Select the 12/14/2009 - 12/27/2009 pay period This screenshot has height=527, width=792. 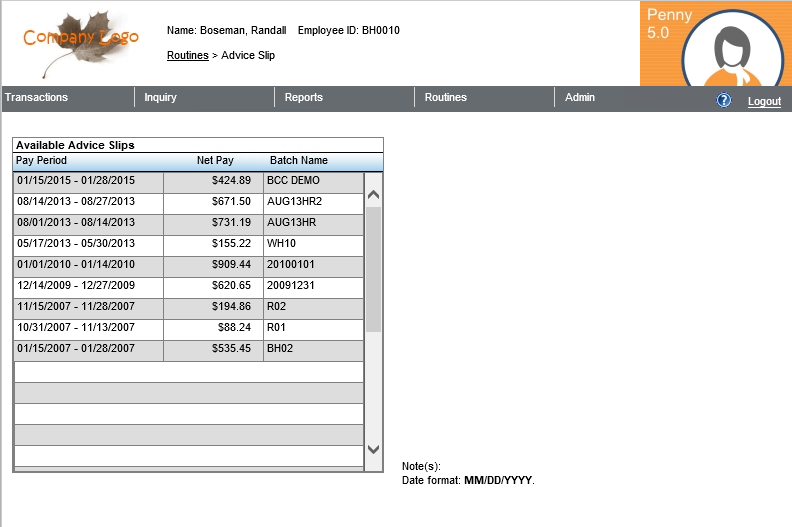click(88, 286)
